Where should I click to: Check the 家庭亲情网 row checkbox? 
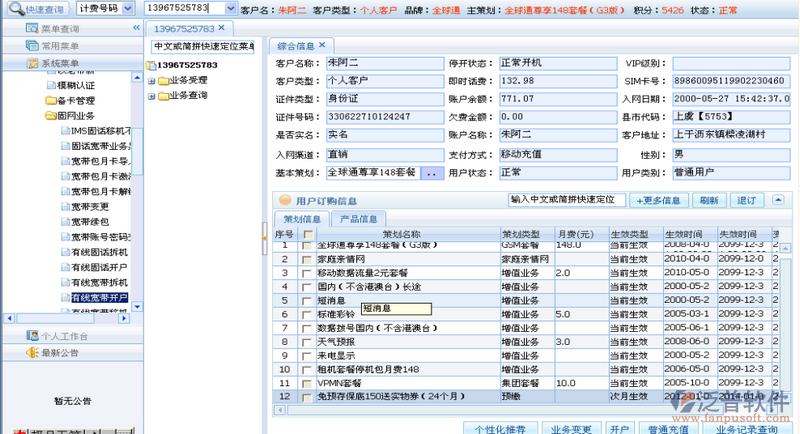click(x=307, y=259)
